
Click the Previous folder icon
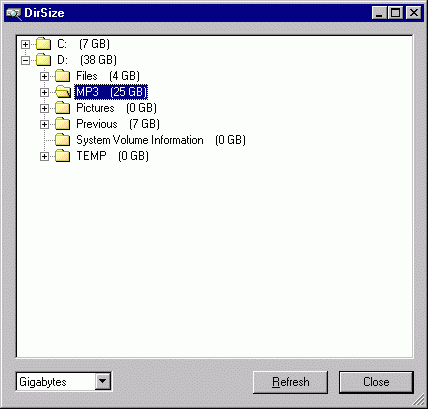(62, 124)
